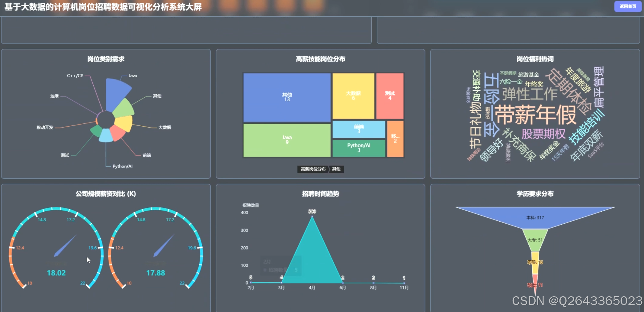Click the word 年底双薪 in word cloud
The height and width of the screenshot is (312, 644).
click(586, 146)
